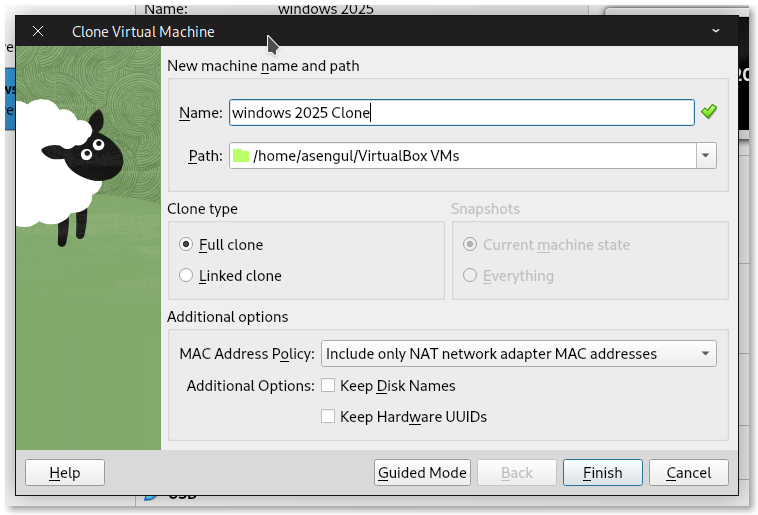This screenshot has height=515, width=758.
Task: Enable Keep Disk Names checkbox
Action: click(328, 385)
